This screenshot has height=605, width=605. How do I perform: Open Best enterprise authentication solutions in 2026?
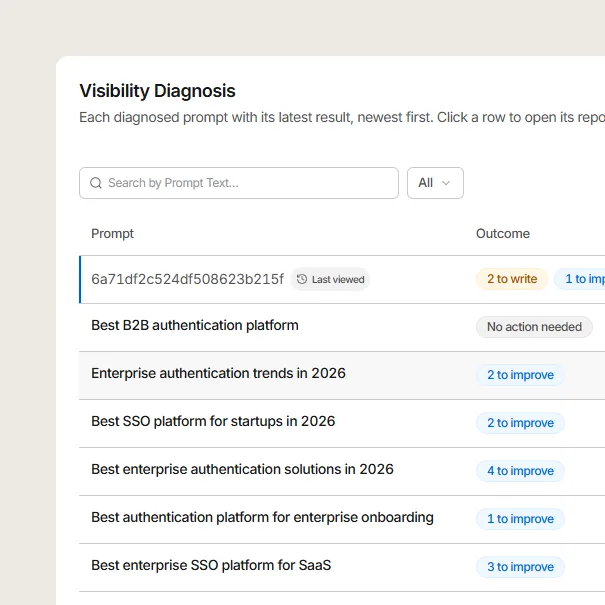click(342, 471)
